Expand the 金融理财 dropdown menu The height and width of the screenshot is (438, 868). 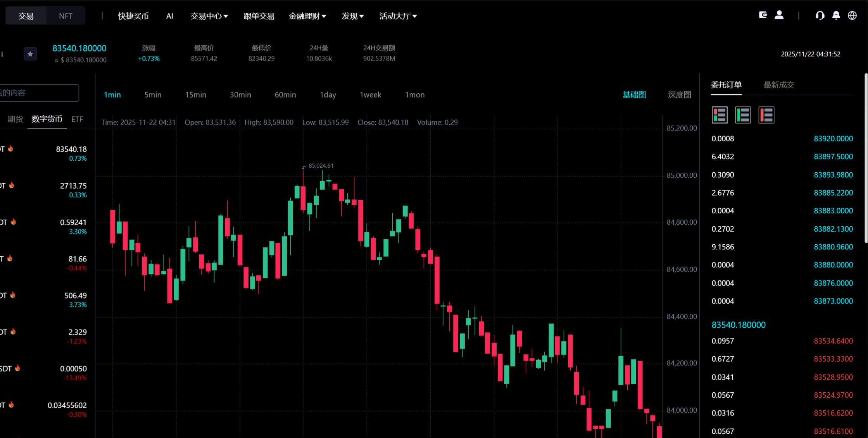pyautogui.click(x=307, y=16)
